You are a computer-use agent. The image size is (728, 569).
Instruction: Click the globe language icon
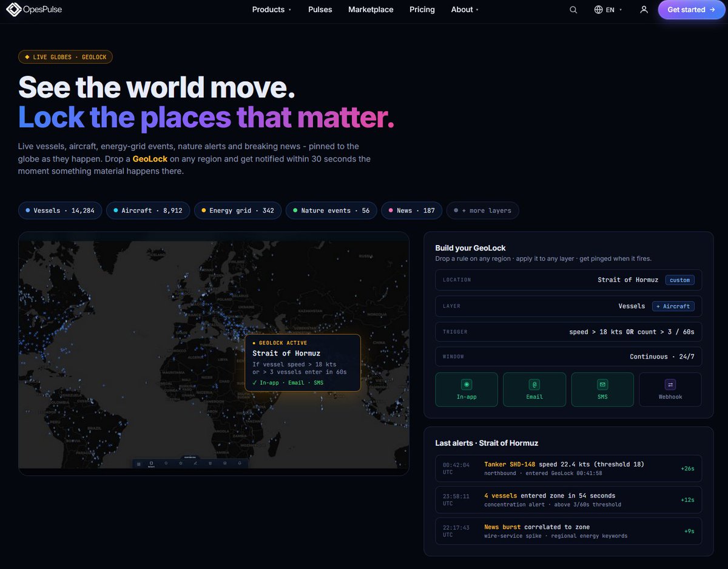tap(598, 10)
